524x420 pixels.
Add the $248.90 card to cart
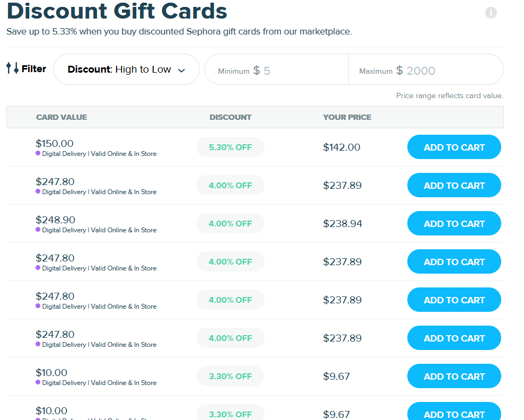pos(454,224)
